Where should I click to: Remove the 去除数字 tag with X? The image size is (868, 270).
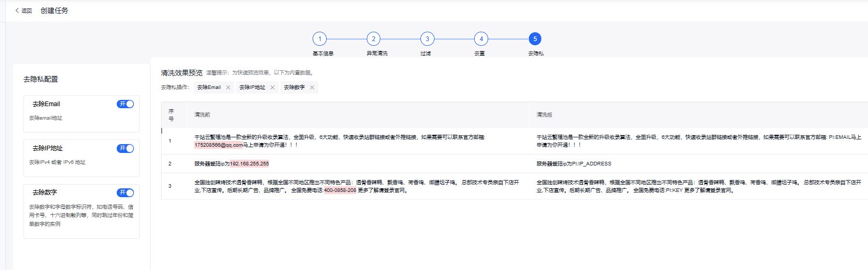(312, 87)
